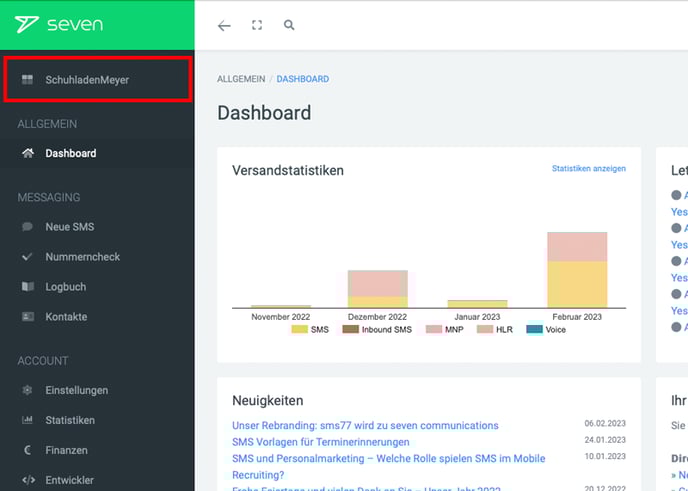Image resolution: width=688 pixels, height=491 pixels.
Task: Open news 'SMS Vorlagen für Terminerinnerungen'
Action: pyautogui.click(x=320, y=442)
